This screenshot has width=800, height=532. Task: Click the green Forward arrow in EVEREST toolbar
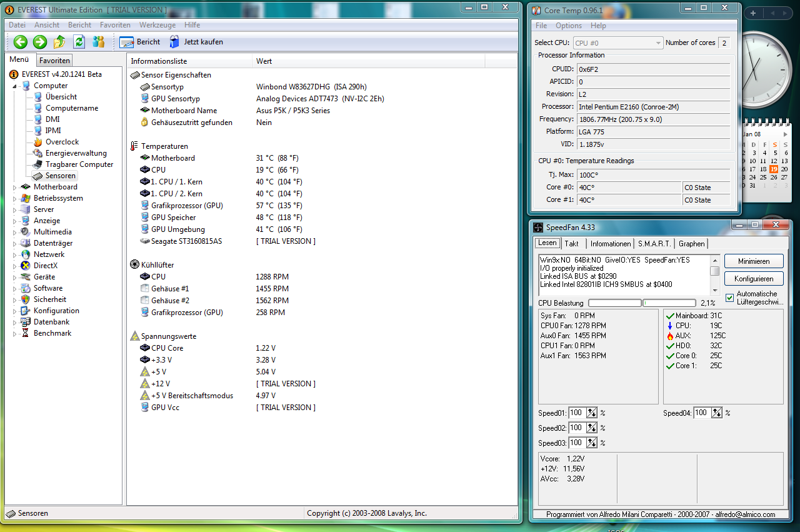pyautogui.click(x=40, y=42)
